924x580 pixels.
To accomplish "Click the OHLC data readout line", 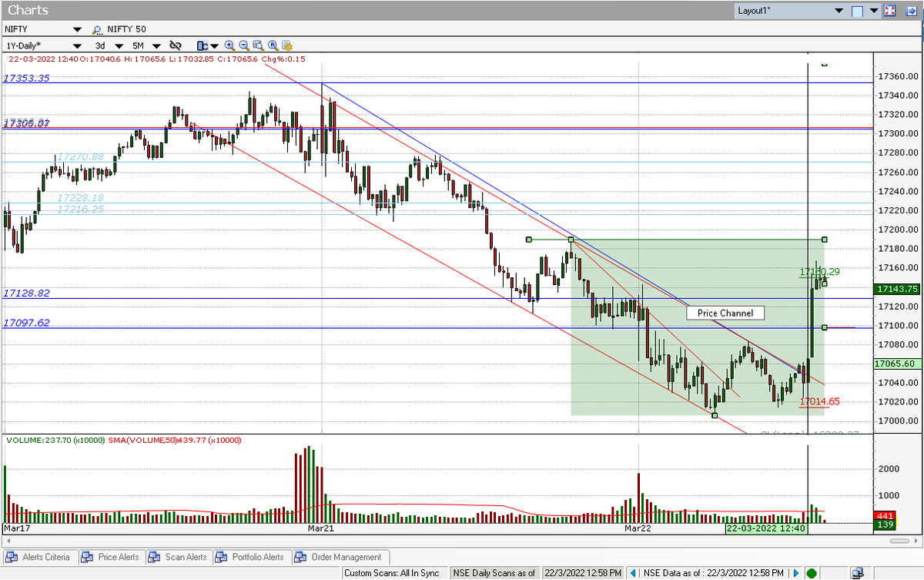I will pyautogui.click(x=157, y=59).
